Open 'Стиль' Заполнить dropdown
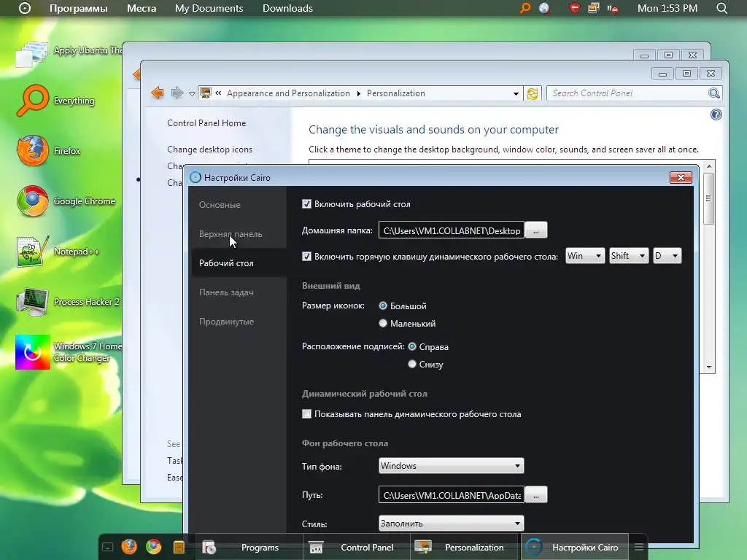747x560 pixels. click(x=451, y=524)
